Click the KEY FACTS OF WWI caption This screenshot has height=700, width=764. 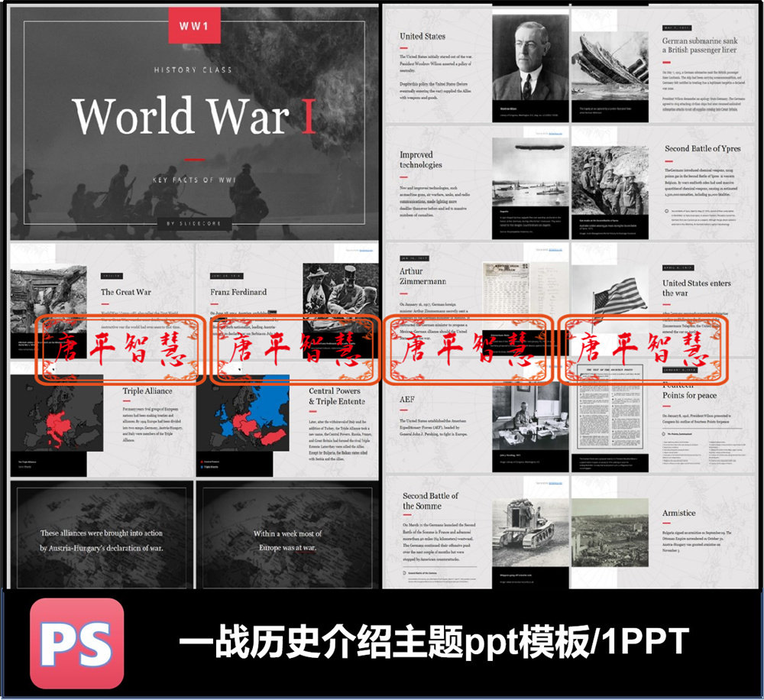pyautogui.click(x=194, y=180)
